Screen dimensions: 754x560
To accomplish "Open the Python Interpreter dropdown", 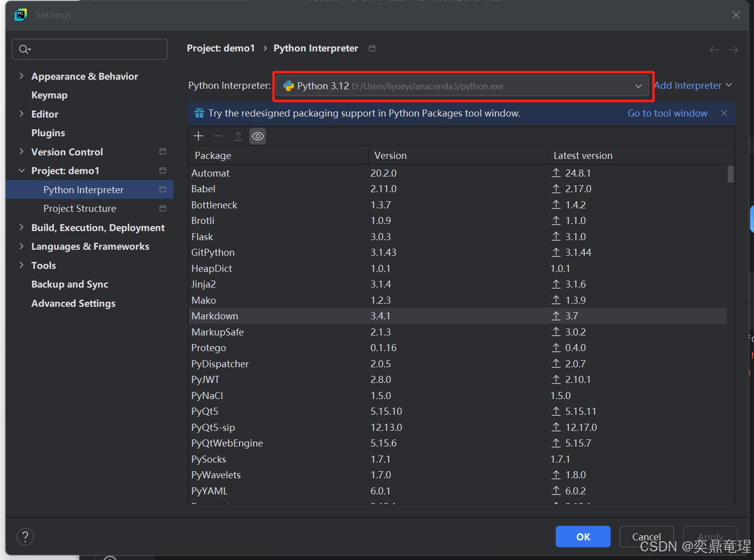I will (x=462, y=86).
